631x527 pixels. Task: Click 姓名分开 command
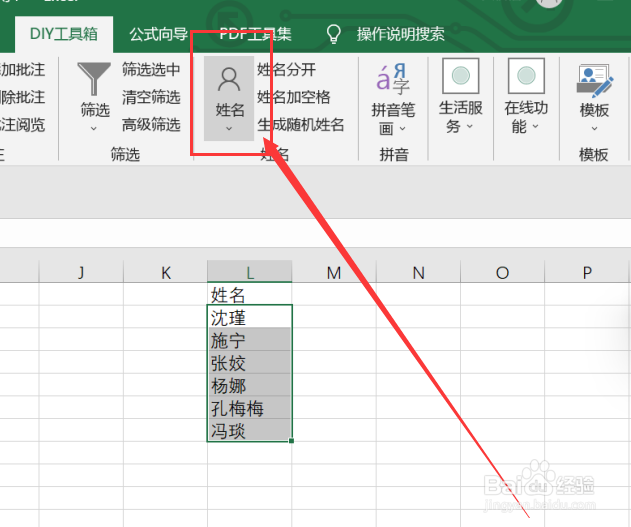coord(287,70)
